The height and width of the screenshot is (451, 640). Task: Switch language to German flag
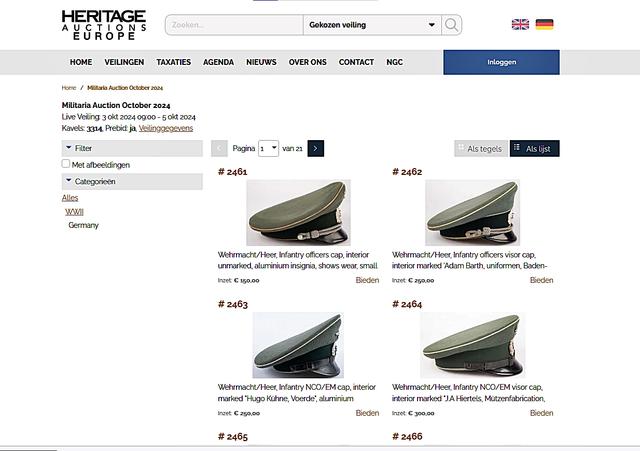pos(545,25)
